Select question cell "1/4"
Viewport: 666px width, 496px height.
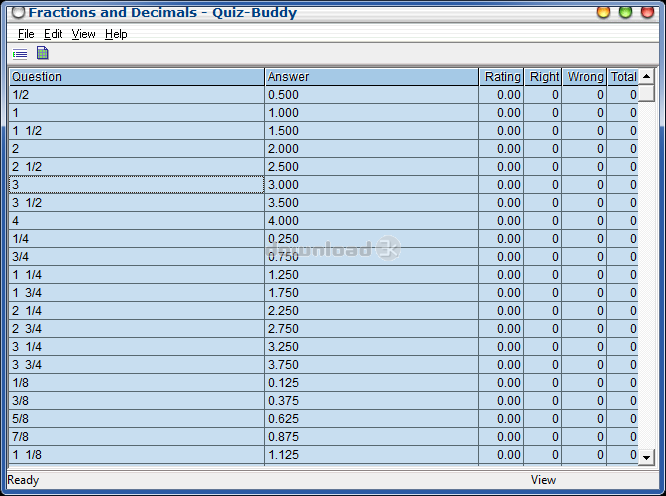137,239
